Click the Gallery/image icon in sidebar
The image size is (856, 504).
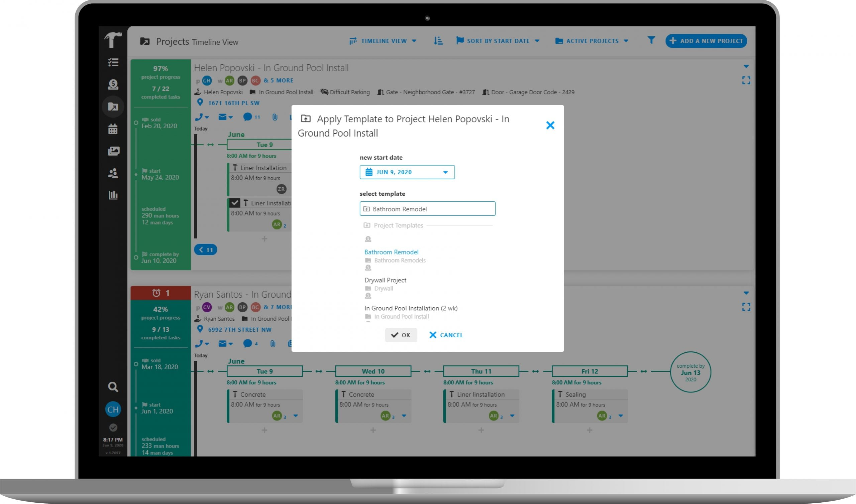pyautogui.click(x=113, y=151)
